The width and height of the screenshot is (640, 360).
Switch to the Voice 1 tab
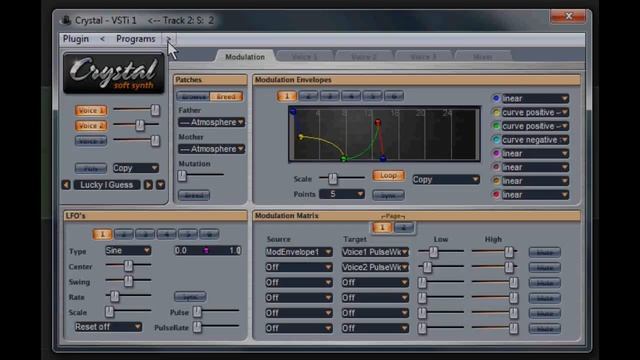point(304,57)
